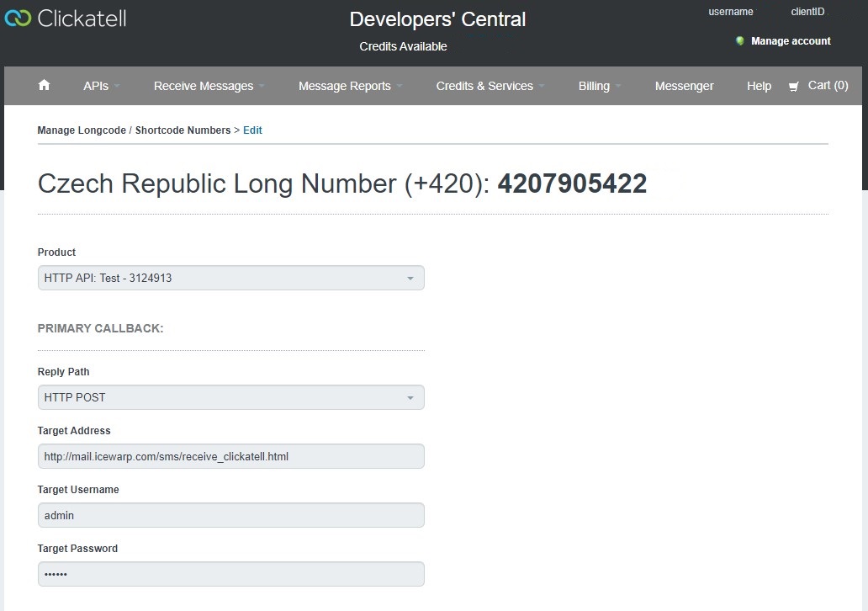Click the Developers' Central title
The height and width of the screenshot is (611, 868).
[437, 19]
